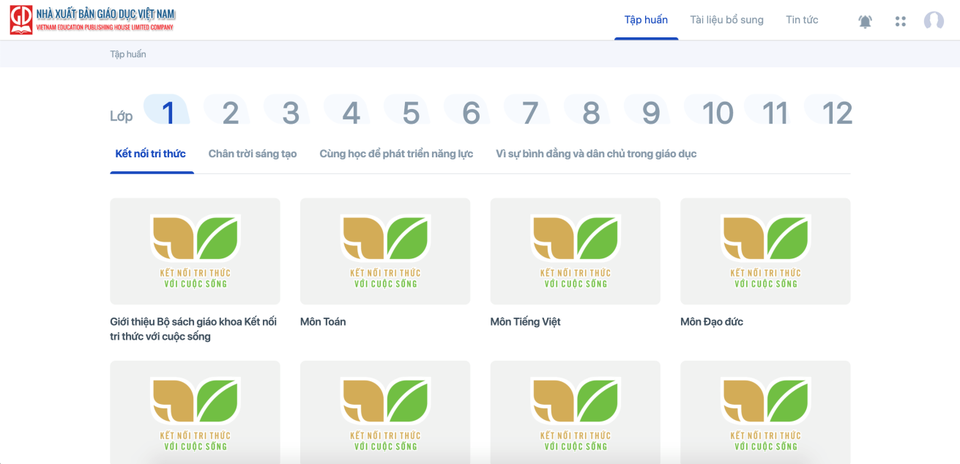Switch to the Tập huấn tab
Viewport: 960px width, 464px height.
click(646, 20)
